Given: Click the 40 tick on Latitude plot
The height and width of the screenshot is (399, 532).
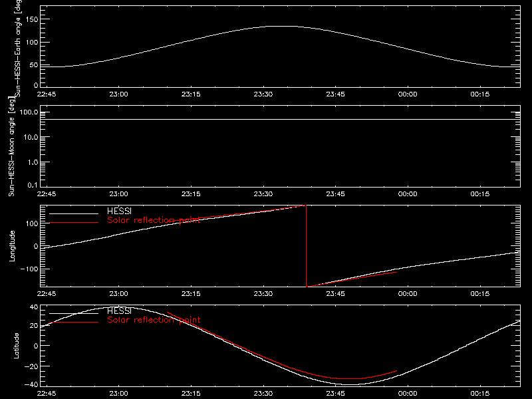Looking at the screenshot, I should pos(34,307).
